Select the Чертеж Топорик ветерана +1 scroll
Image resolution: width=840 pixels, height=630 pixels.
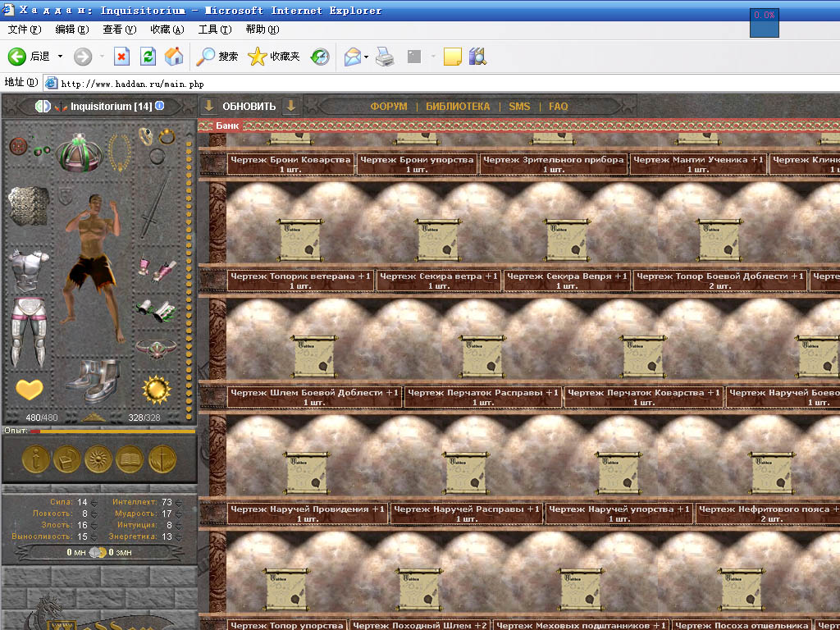[x=300, y=240]
